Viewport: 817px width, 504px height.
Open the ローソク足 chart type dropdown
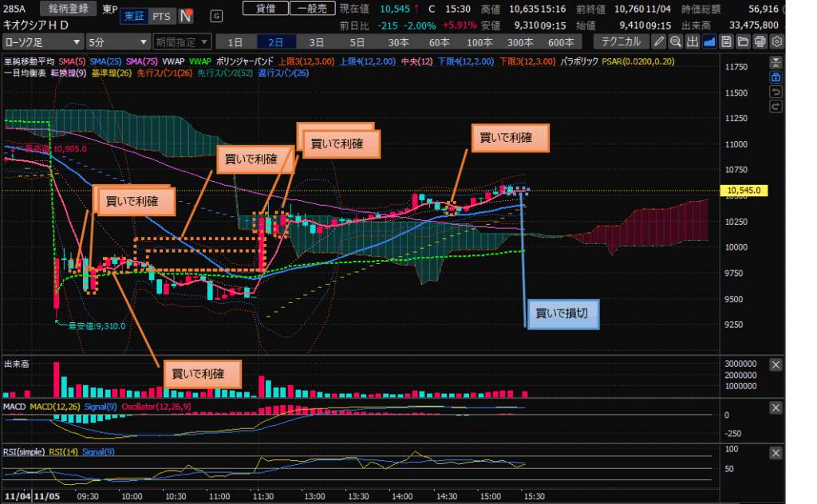[42, 41]
